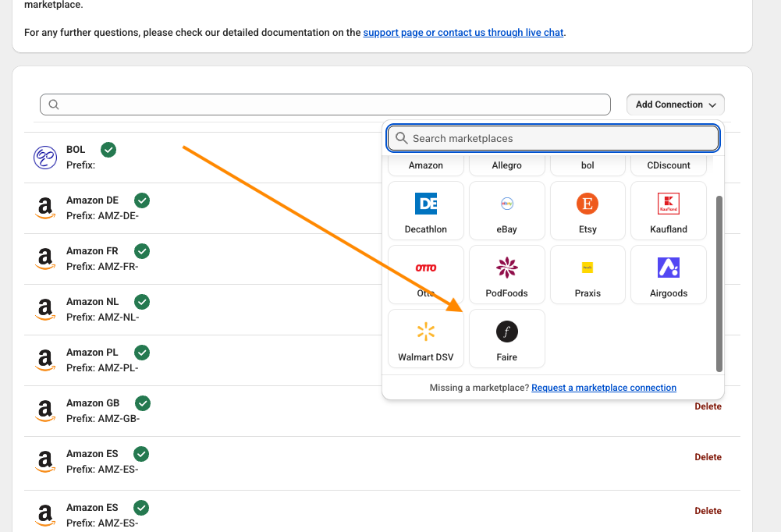Choose the Otto marketplace logo

(x=426, y=268)
